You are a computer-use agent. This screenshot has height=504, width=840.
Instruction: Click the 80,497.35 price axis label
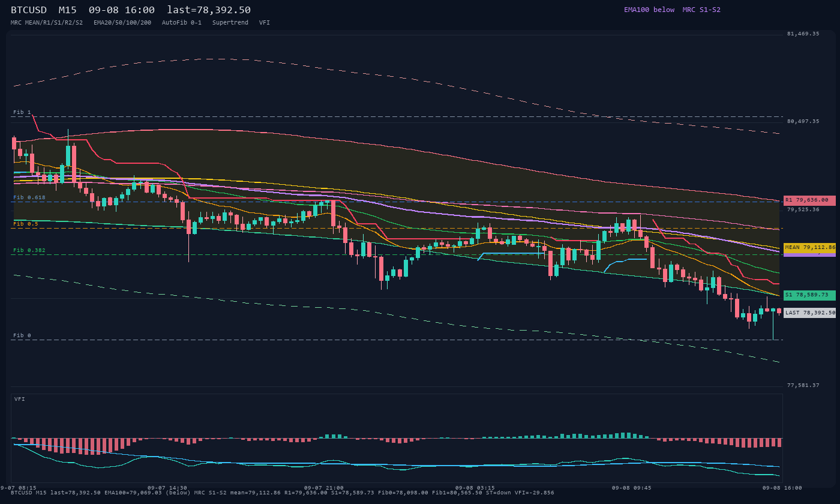[x=803, y=122]
